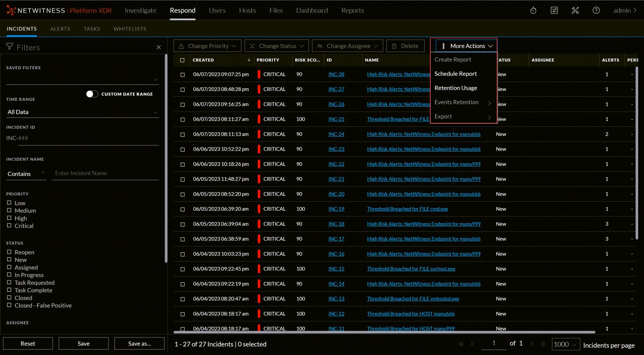Open the Incidents per page dropdown
644x355 pixels.
tap(565, 344)
